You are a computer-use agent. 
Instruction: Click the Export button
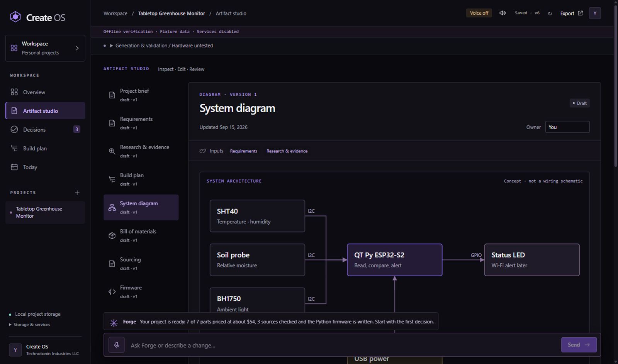571,13
